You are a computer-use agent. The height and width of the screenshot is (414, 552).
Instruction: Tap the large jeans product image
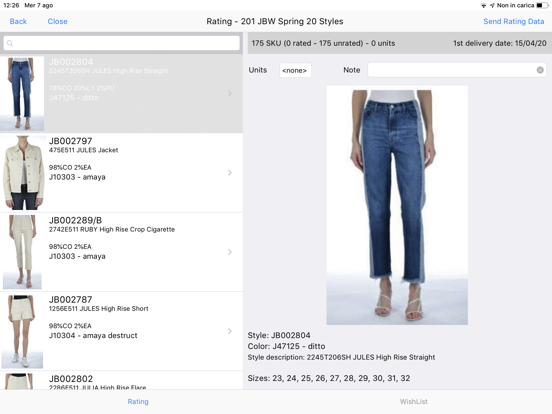coord(397,205)
